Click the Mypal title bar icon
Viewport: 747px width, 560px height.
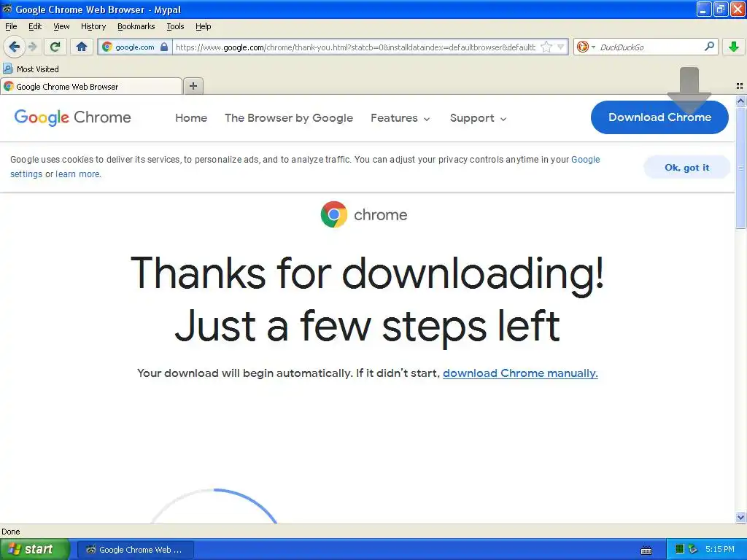pyautogui.click(x=7, y=9)
